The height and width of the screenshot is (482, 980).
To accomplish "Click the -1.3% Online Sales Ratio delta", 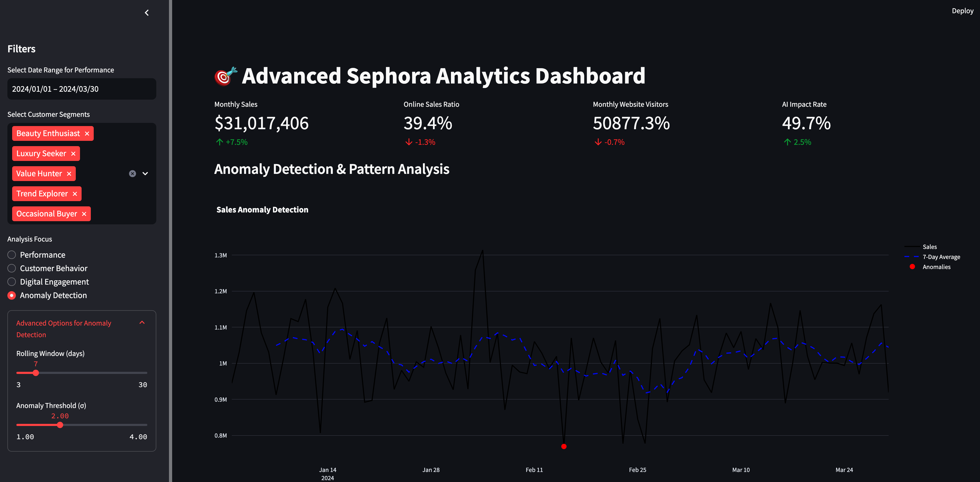I will [420, 142].
